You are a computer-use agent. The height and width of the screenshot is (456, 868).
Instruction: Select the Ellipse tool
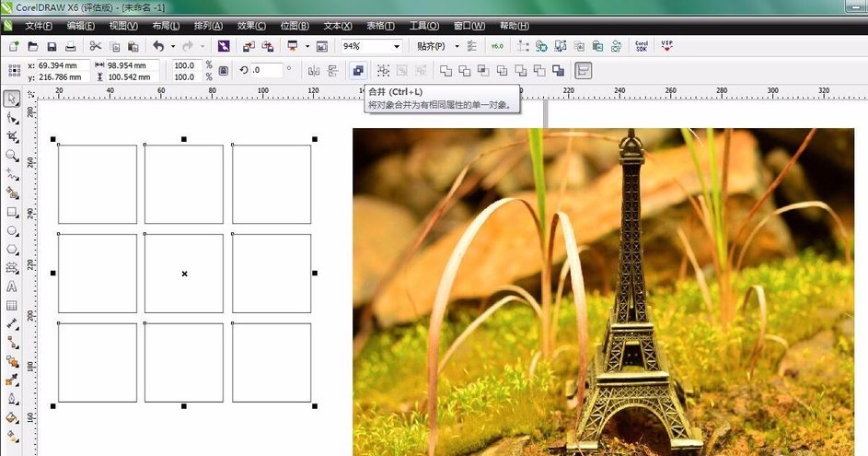(12, 230)
